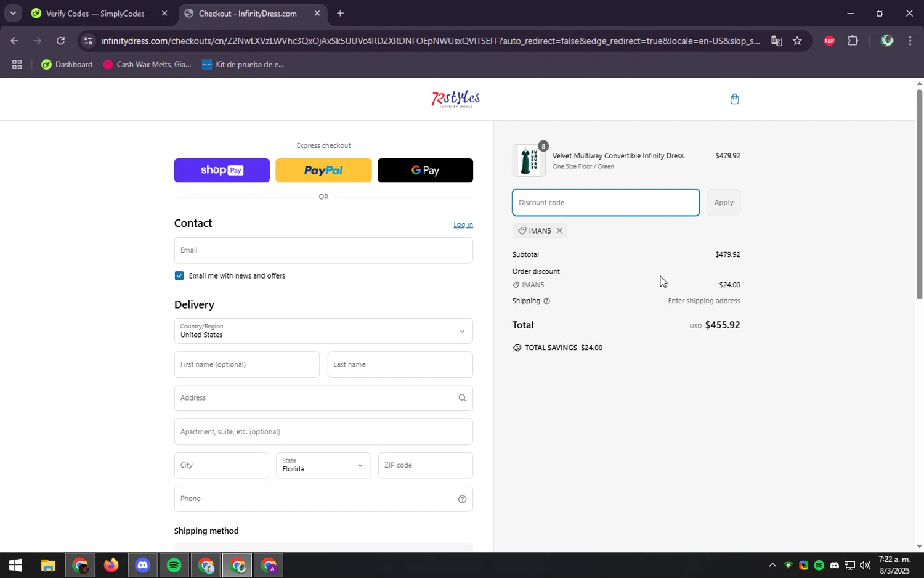The width and height of the screenshot is (924, 578).
Task: Click the browser address bar URL
Action: click(430, 41)
